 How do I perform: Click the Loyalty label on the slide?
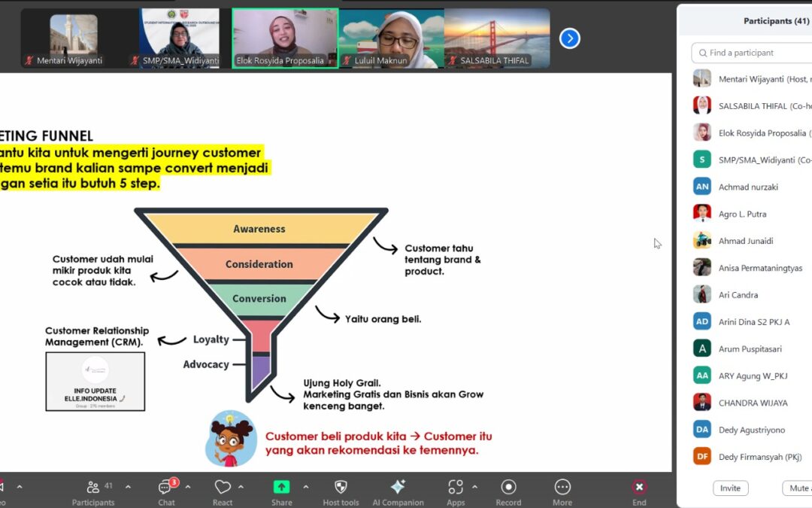[211, 339]
